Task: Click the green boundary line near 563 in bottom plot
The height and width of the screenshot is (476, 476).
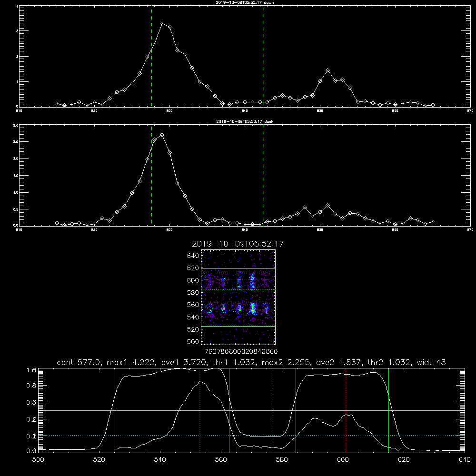Action: click(x=229, y=410)
